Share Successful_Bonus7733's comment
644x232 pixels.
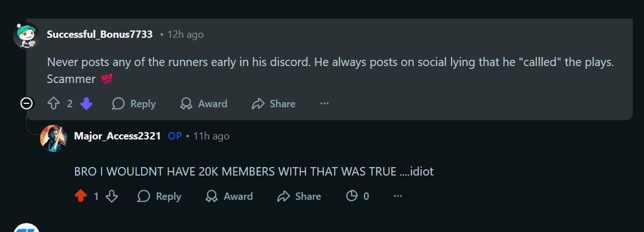pos(273,104)
